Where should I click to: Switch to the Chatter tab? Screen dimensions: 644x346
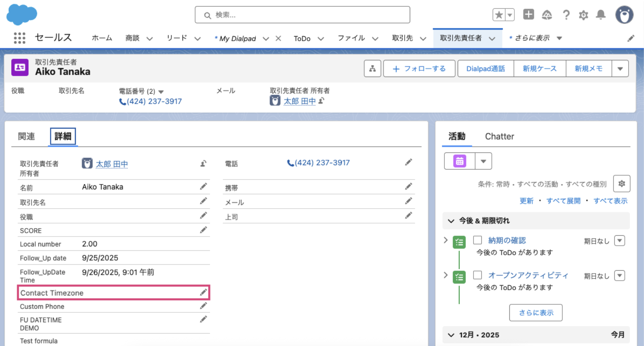[499, 137]
